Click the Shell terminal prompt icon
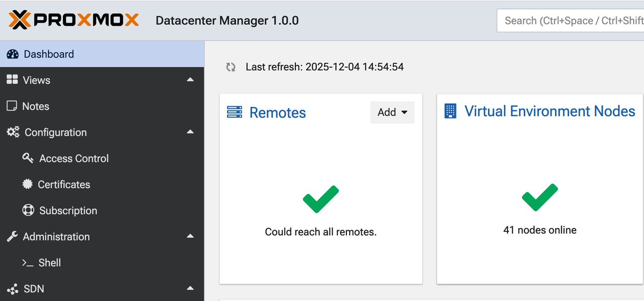This screenshot has height=301, width=644. point(28,263)
